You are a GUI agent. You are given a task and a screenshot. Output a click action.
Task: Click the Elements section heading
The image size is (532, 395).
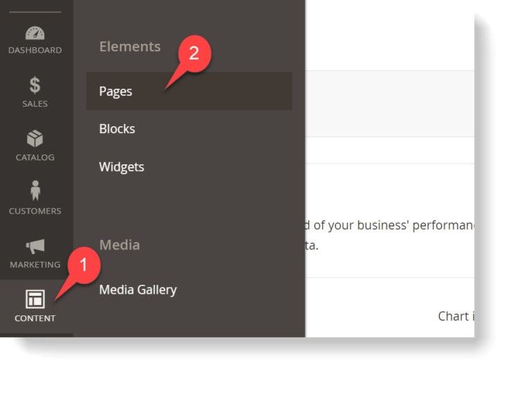point(130,46)
